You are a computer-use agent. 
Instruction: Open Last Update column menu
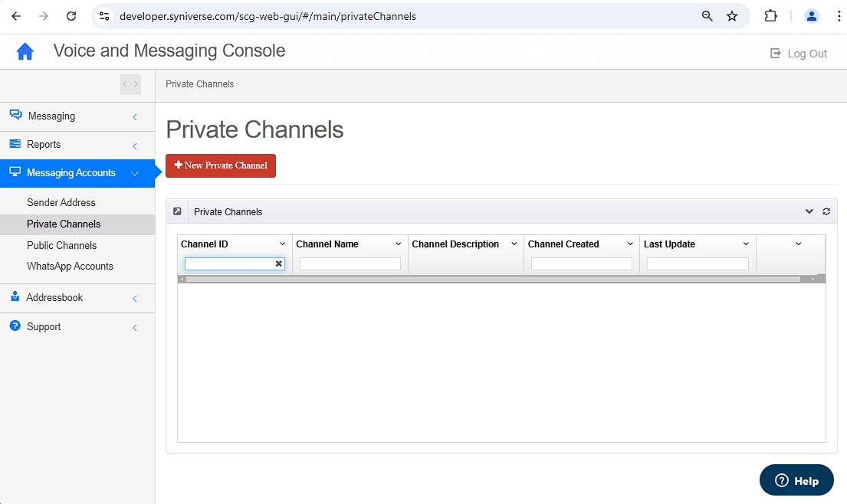746,244
